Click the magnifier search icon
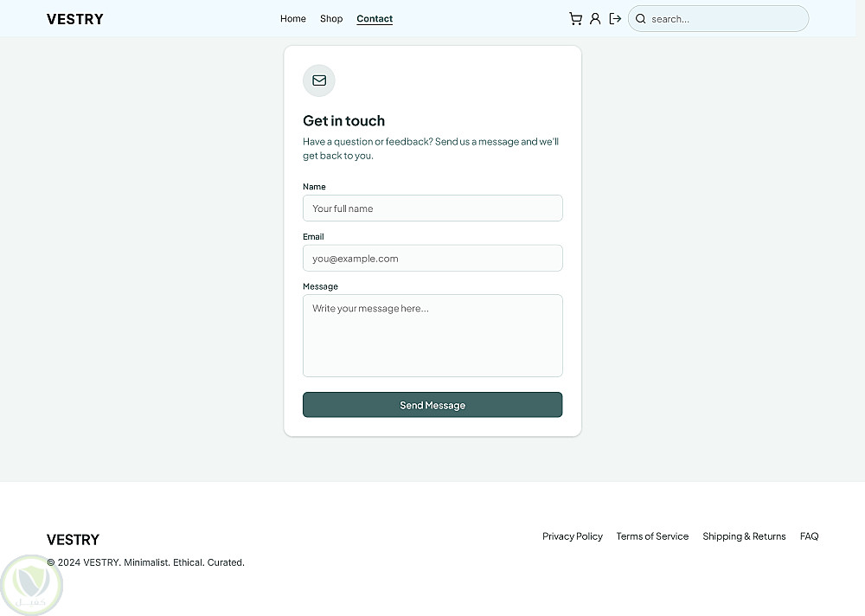865x616 pixels. [640, 19]
